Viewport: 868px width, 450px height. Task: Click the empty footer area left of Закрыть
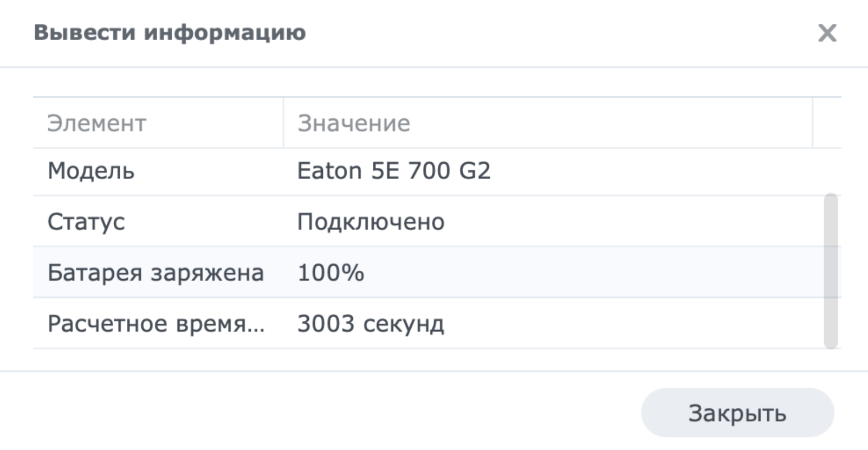(x=325, y=412)
